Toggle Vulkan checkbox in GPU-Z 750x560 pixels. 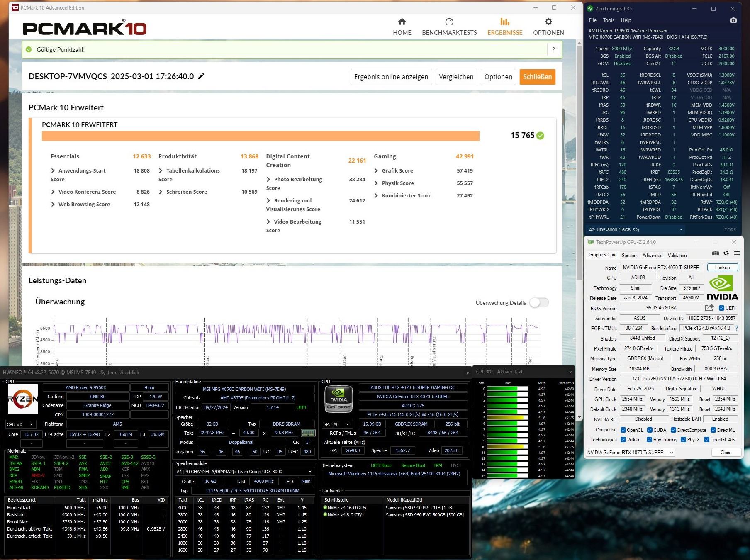click(623, 440)
